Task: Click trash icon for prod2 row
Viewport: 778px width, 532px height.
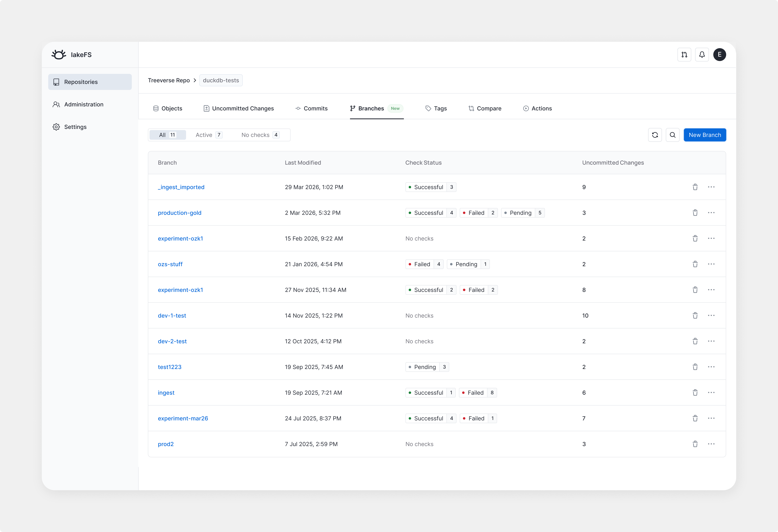Action: (x=695, y=444)
